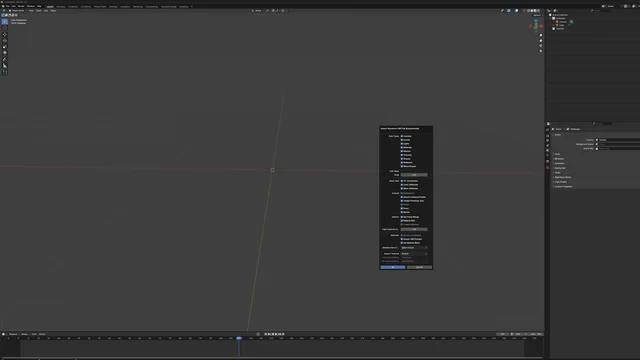Open the Tool properties tab
640x360 pixels.
548,130
